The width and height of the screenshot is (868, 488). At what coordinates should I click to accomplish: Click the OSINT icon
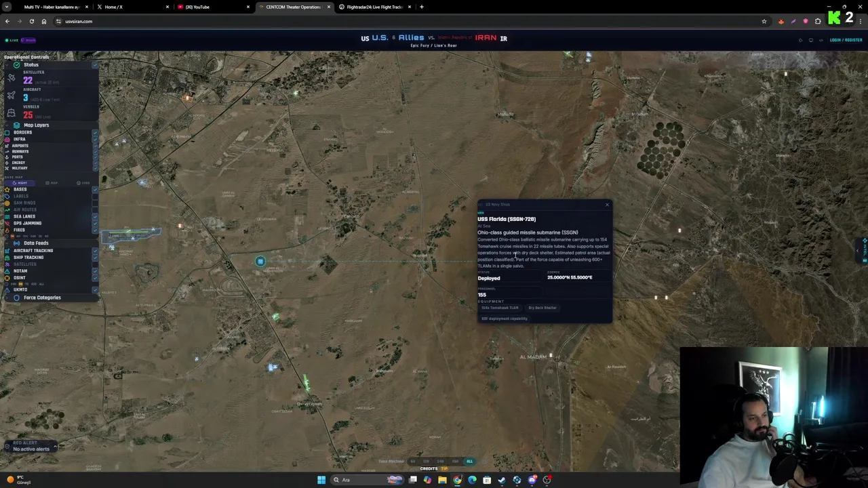pyautogui.click(x=7, y=278)
